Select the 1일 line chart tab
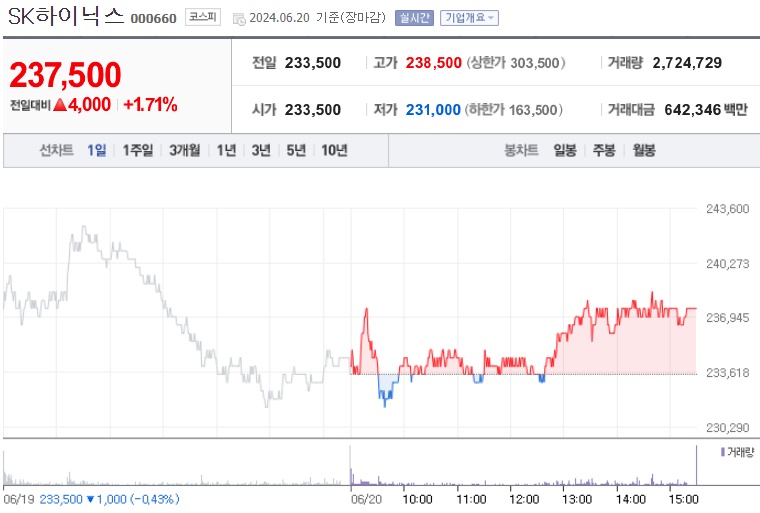 click(96, 150)
